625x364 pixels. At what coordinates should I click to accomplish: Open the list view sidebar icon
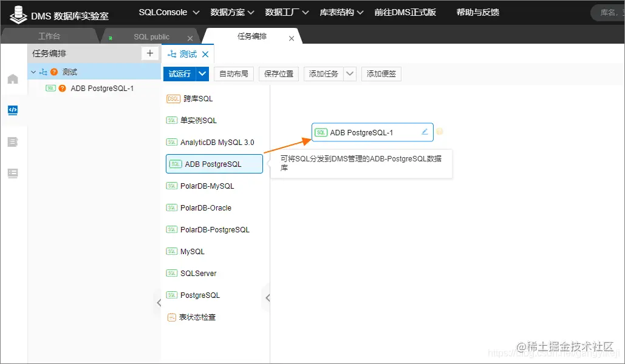coord(13,174)
